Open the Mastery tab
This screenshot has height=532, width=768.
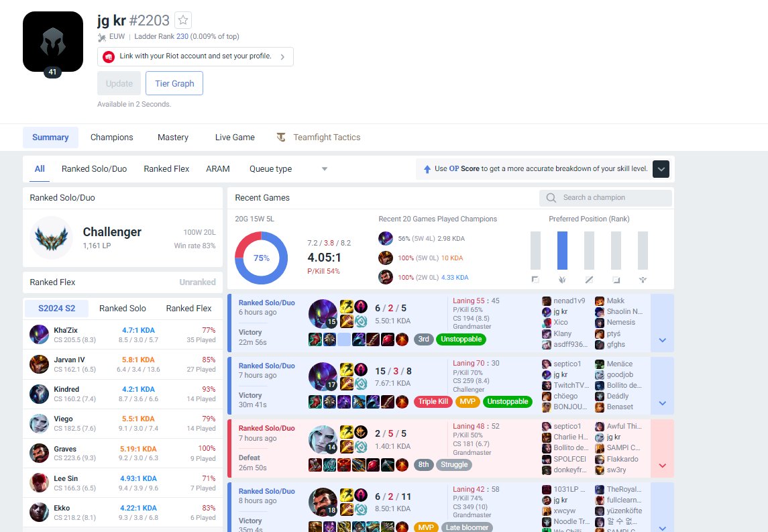[173, 138]
